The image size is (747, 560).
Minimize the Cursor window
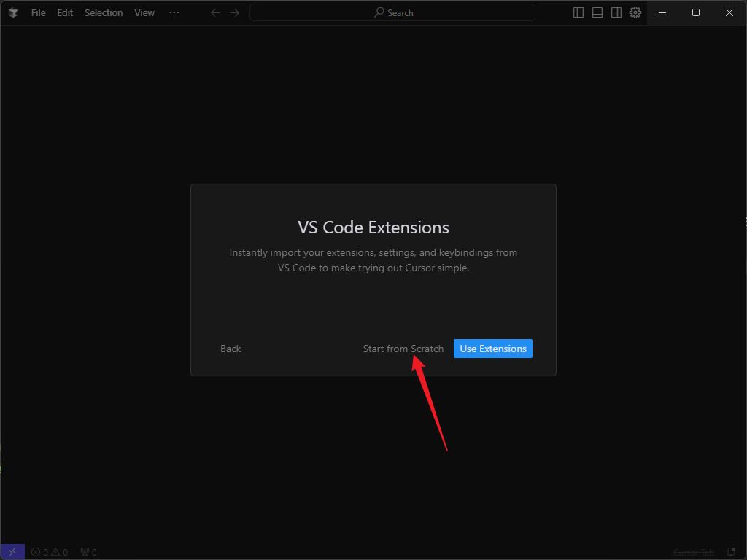(662, 13)
